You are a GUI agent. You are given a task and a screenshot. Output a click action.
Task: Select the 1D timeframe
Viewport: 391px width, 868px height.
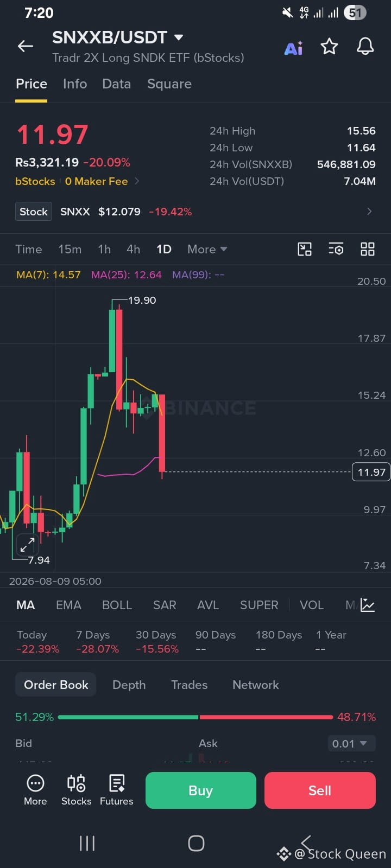pos(164,249)
